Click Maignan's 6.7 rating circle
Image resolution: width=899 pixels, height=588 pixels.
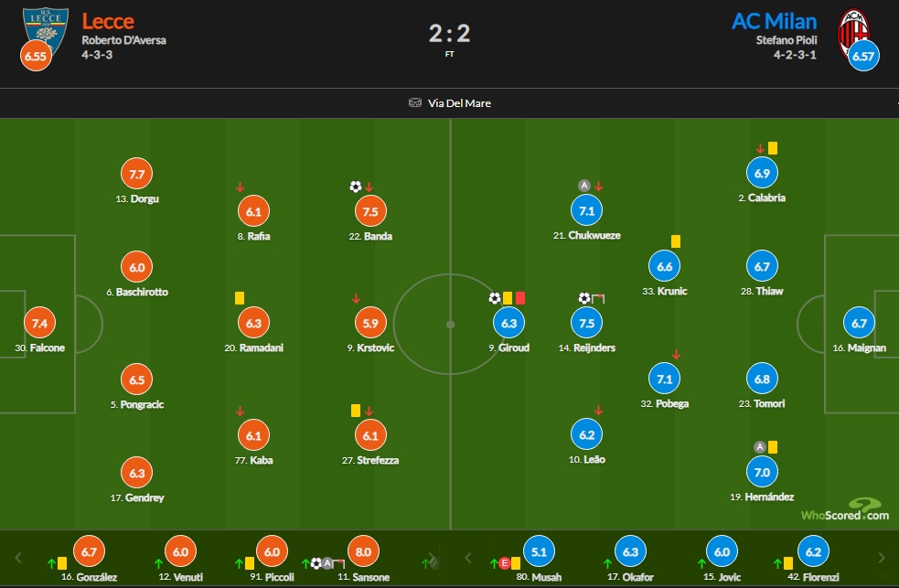[859, 324]
